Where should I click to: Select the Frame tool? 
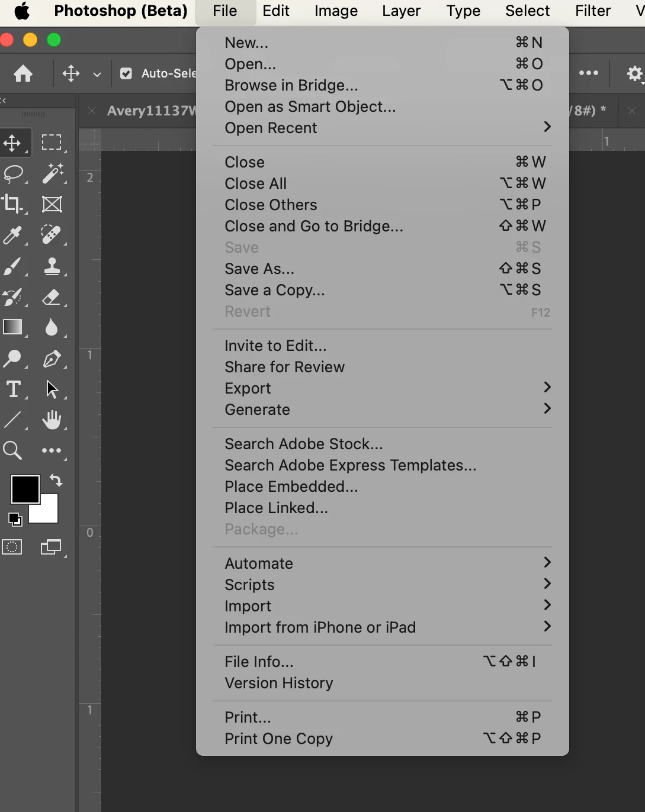coord(52,205)
